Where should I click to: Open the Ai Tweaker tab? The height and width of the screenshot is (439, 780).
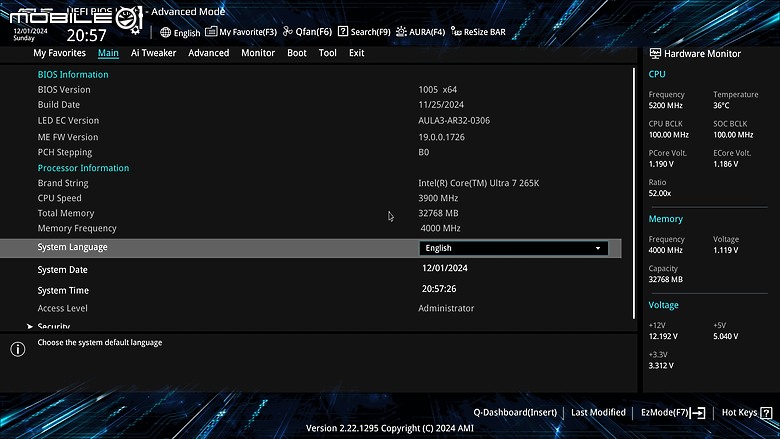tap(153, 53)
